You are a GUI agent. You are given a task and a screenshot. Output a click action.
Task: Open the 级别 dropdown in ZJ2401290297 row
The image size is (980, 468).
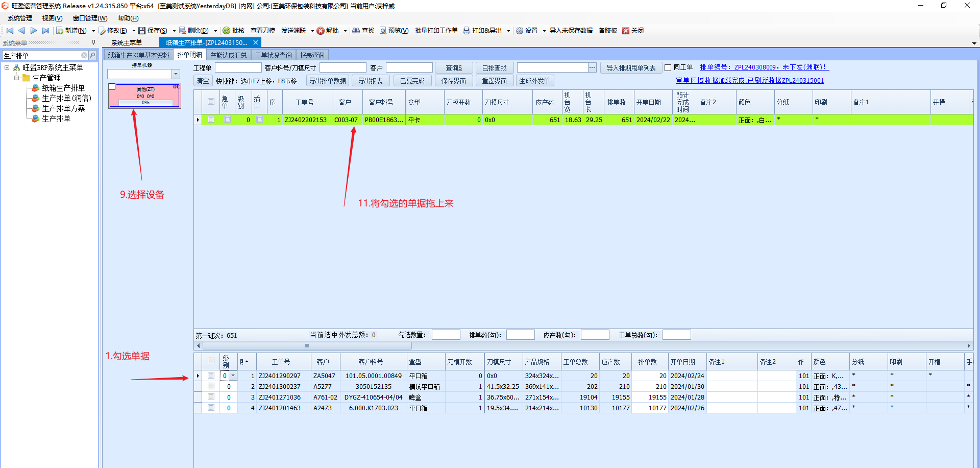point(233,376)
